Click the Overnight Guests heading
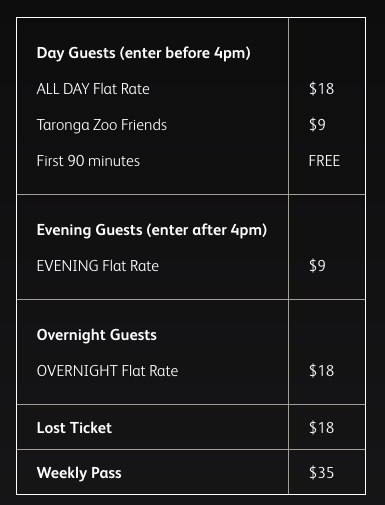 pos(97,335)
